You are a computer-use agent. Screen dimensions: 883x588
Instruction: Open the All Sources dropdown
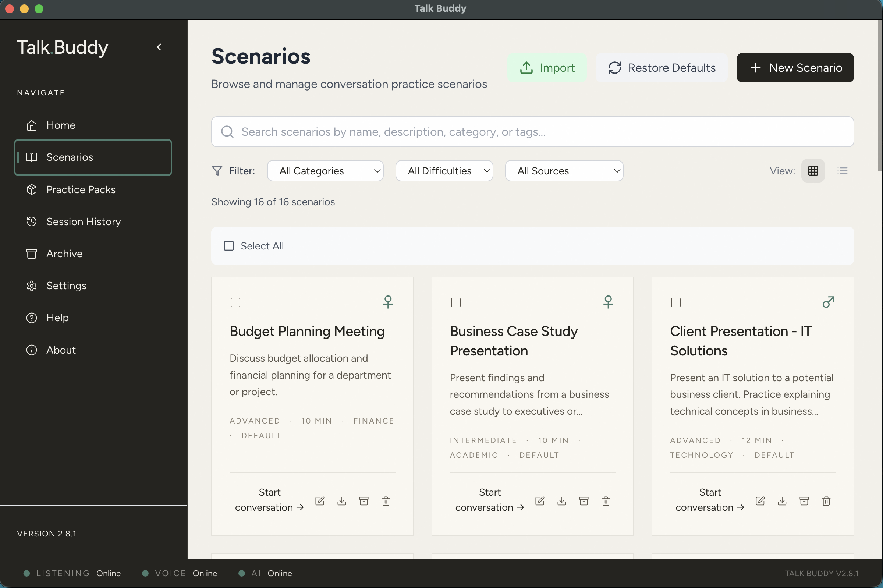[564, 171]
